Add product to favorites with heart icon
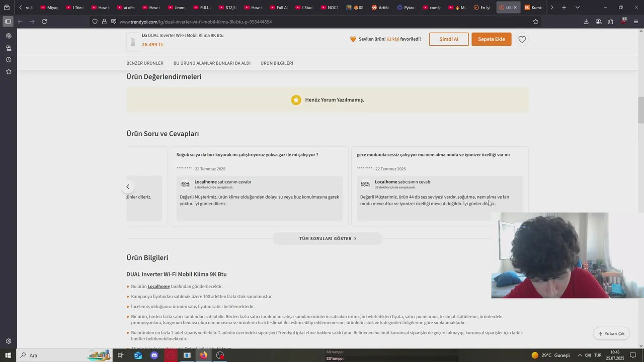The width and height of the screenshot is (644, 362). coord(522,39)
